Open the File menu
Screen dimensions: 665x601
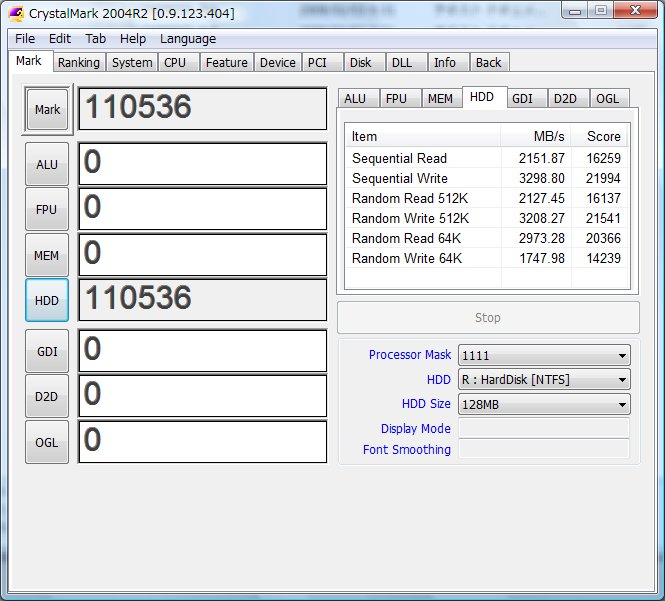25,39
